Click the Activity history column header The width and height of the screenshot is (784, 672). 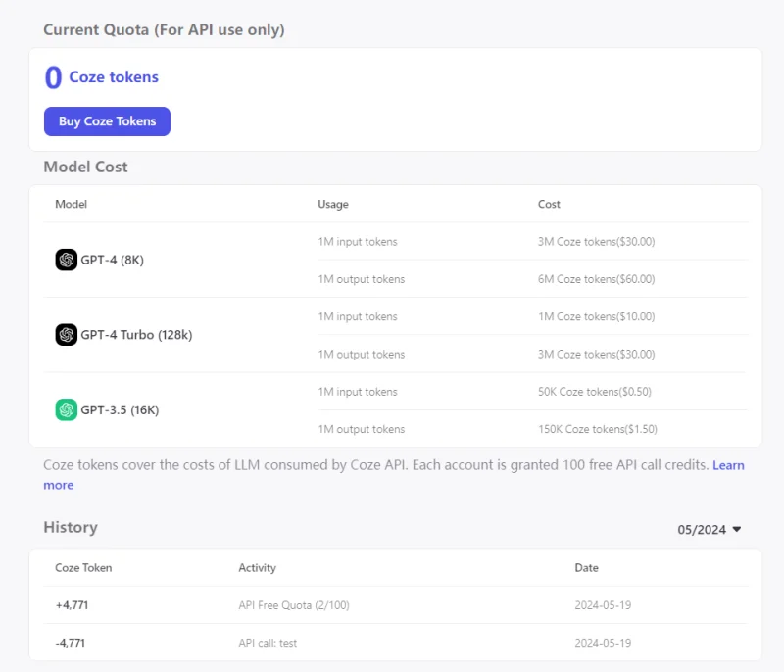pyautogui.click(x=257, y=567)
